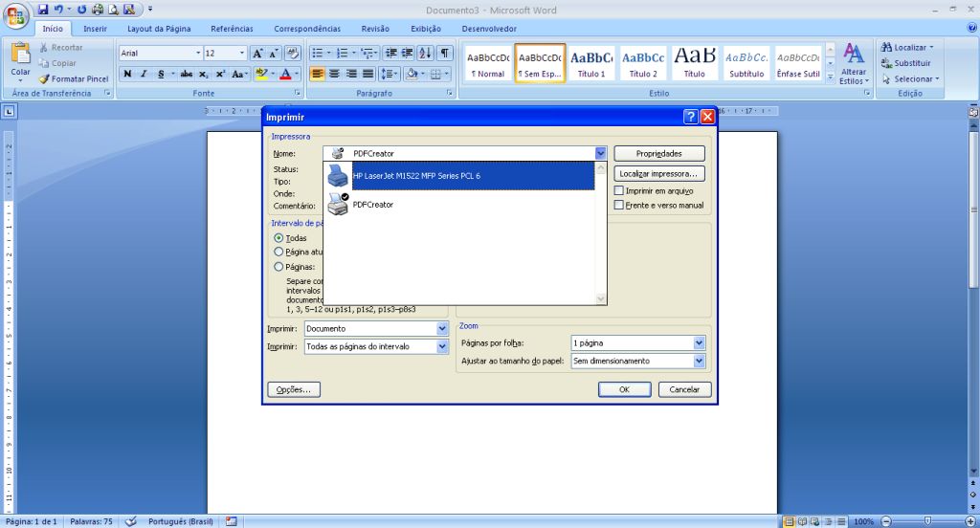Click the clear formatting icon
This screenshot has height=528, width=980.
point(293,54)
